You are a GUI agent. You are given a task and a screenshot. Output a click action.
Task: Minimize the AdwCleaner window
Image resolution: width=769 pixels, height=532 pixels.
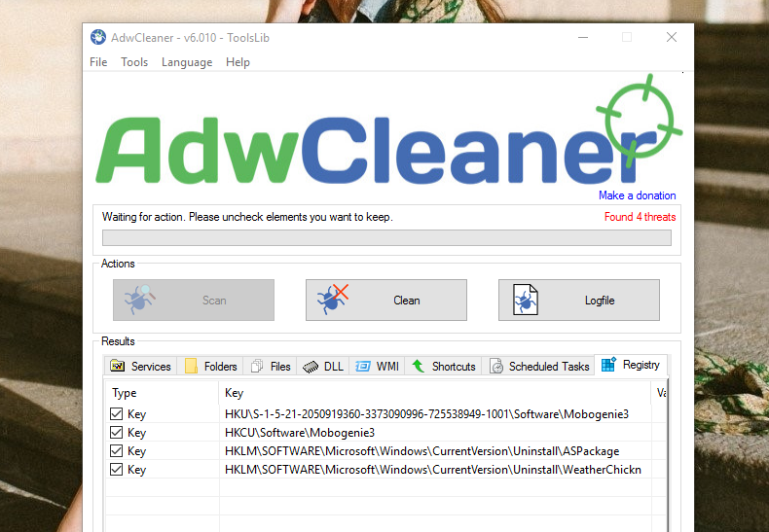583,37
